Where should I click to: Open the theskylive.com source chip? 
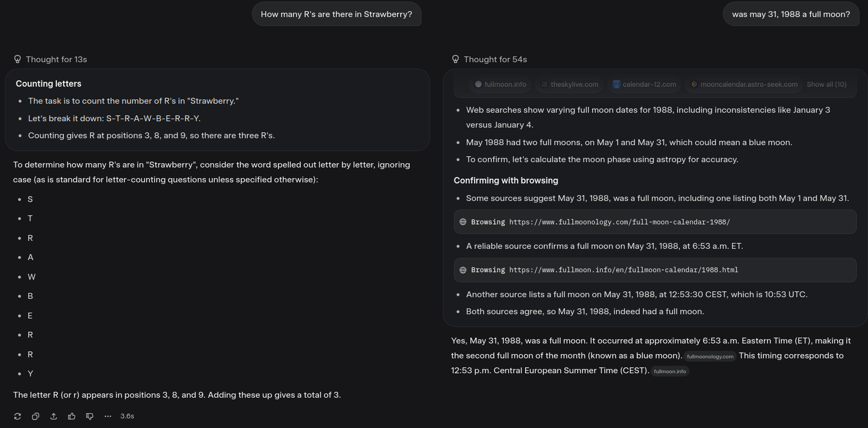coord(570,84)
